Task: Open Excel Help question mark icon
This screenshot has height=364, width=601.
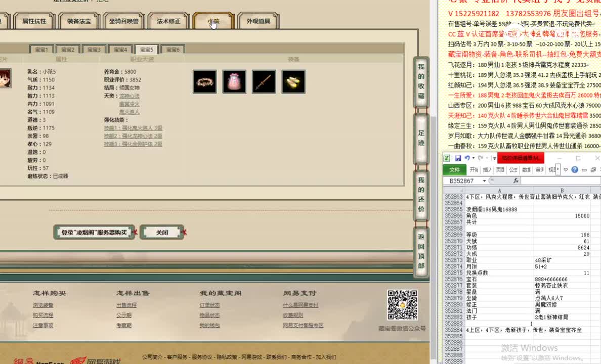Action: [575, 169]
